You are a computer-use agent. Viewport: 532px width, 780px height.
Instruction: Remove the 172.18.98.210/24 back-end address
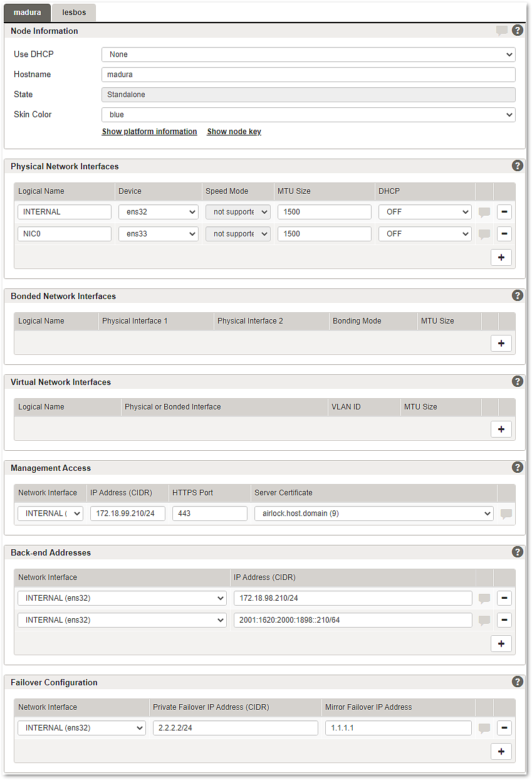tap(504, 598)
